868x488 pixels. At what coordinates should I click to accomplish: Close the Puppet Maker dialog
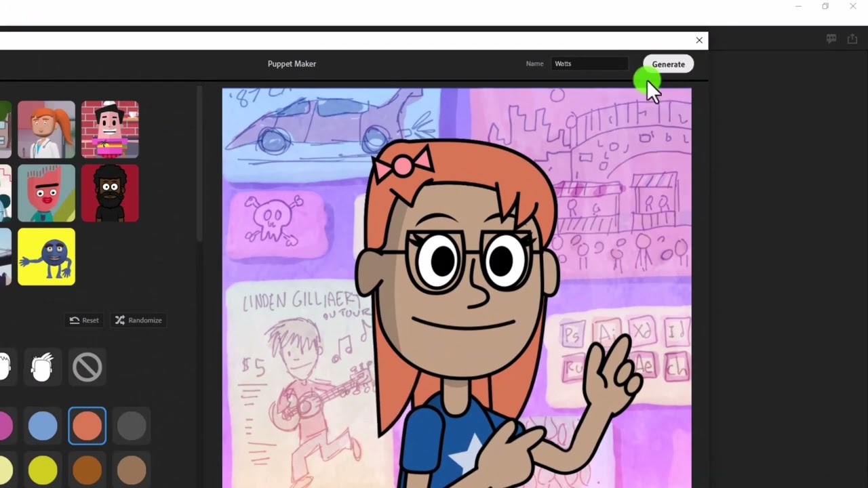point(699,40)
